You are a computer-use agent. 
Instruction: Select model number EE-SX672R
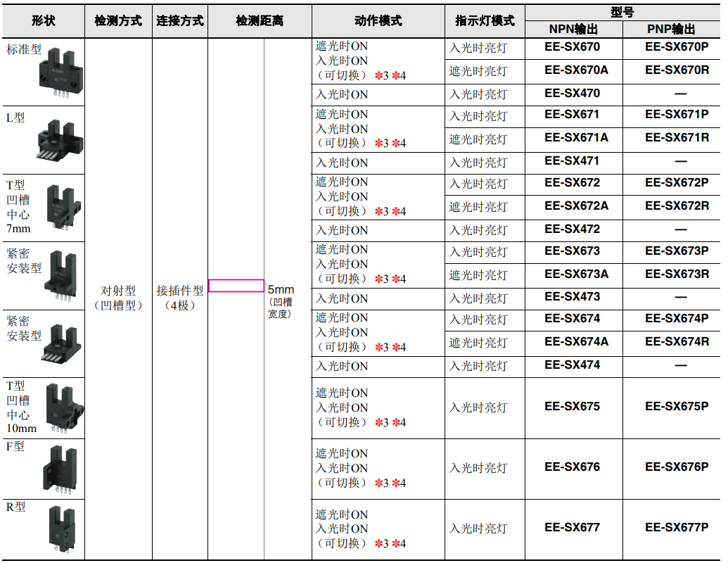point(677,205)
